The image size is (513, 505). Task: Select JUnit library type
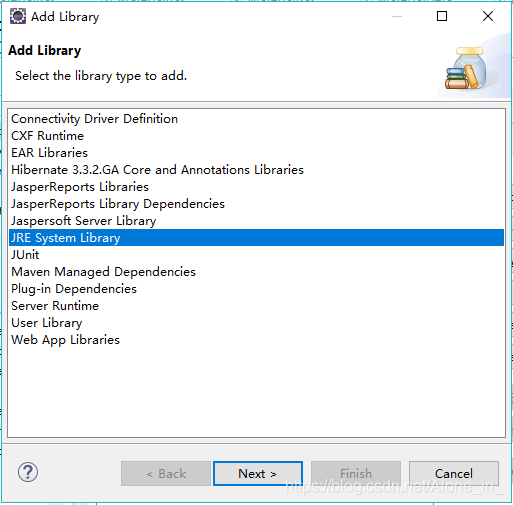[256, 255]
